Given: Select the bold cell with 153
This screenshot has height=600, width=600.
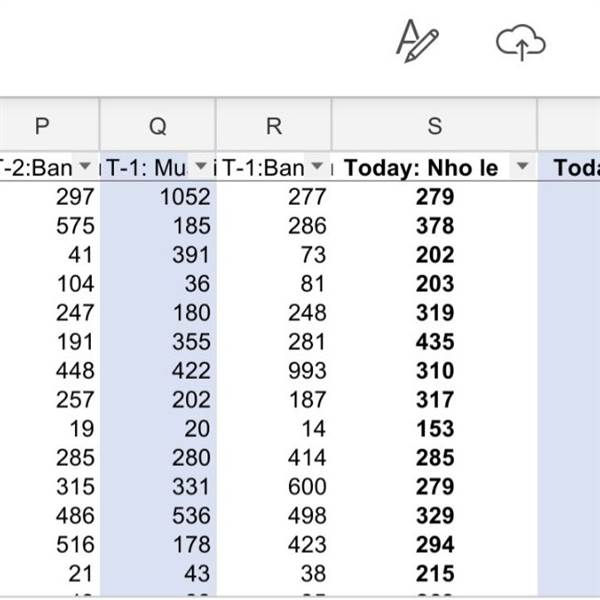Looking at the screenshot, I should click(434, 429).
